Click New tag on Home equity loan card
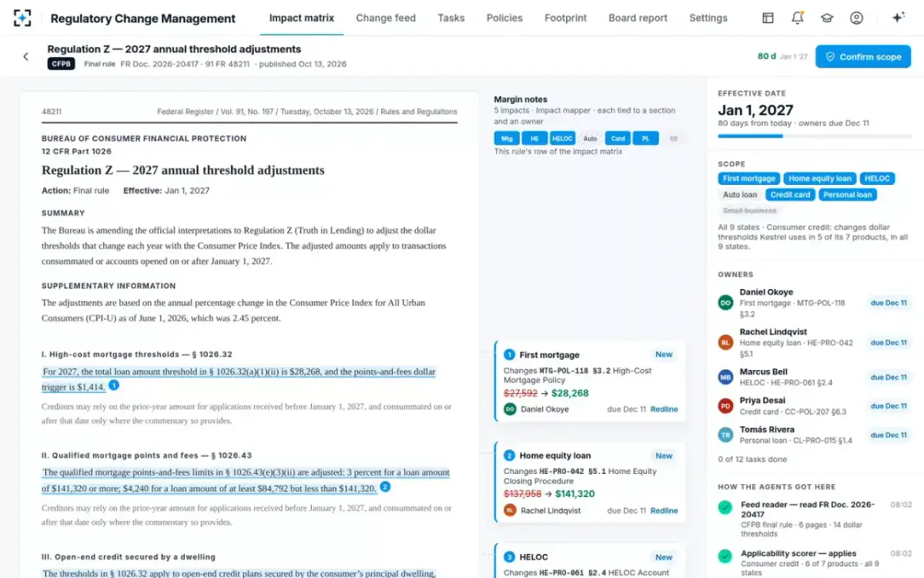The width and height of the screenshot is (924, 578). pos(664,455)
